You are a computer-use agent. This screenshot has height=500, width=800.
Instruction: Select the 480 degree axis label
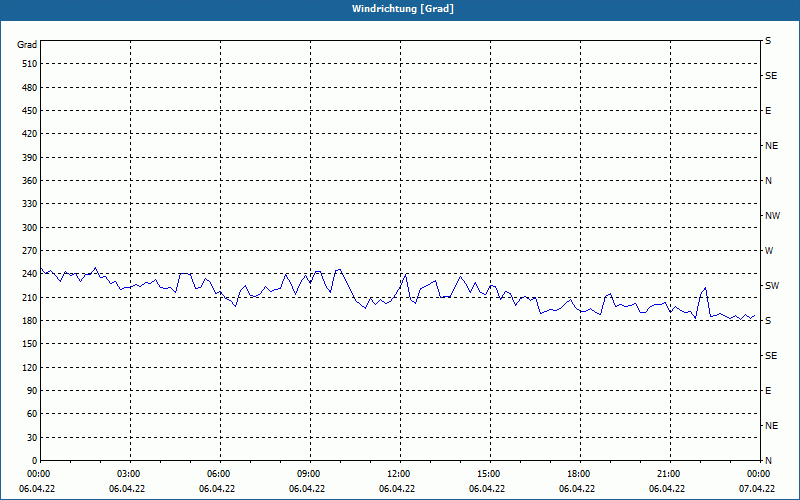[29, 88]
